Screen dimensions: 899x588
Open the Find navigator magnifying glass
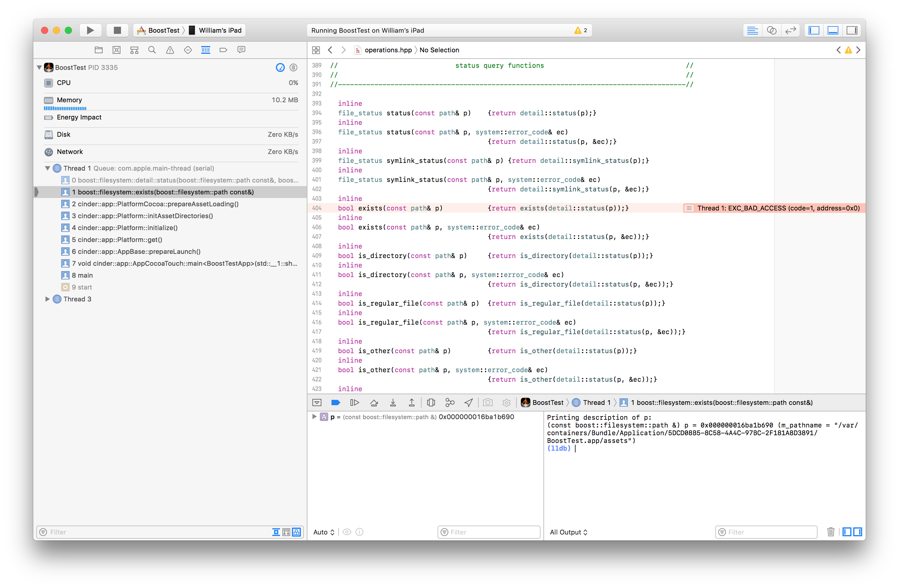pos(152,49)
